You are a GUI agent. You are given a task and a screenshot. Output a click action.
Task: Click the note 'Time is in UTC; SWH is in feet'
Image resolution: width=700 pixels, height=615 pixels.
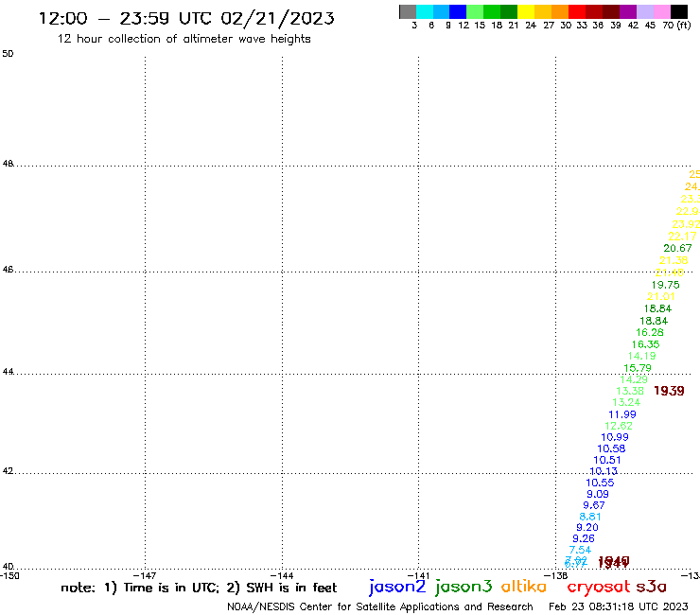(199, 588)
